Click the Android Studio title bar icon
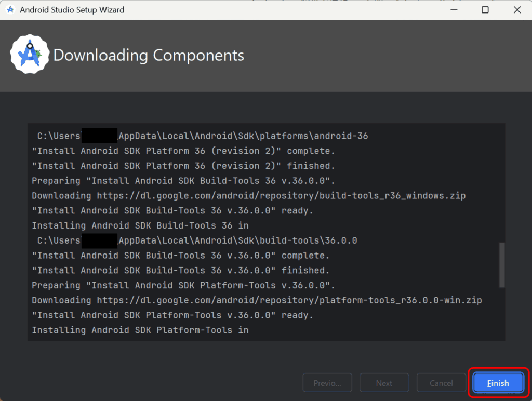The image size is (532, 401). tap(10, 9)
